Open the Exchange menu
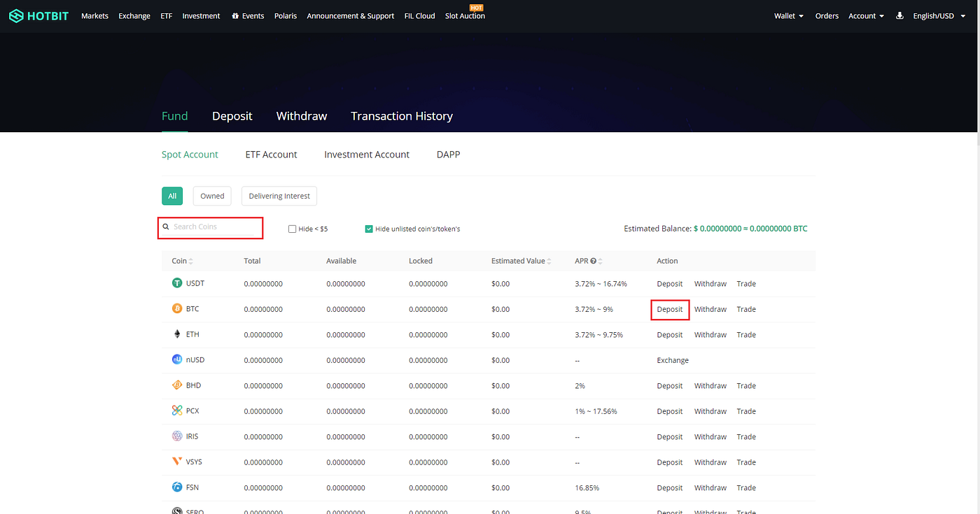 tap(134, 15)
